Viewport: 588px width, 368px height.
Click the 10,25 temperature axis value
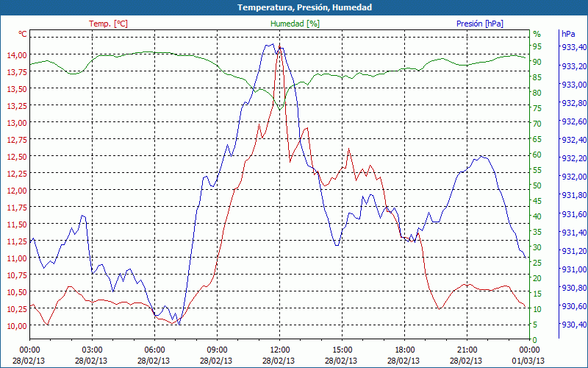point(16,308)
